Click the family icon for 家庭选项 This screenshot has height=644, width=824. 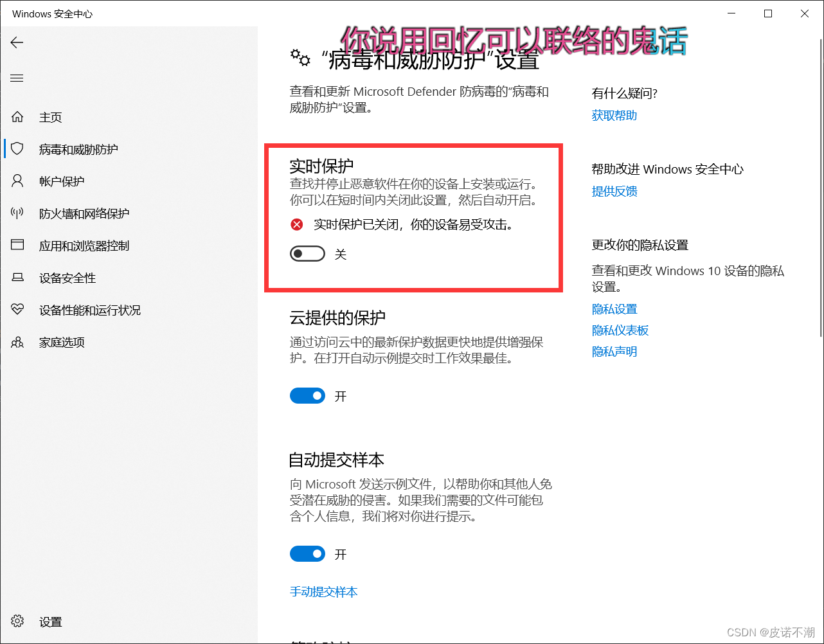click(x=17, y=342)
